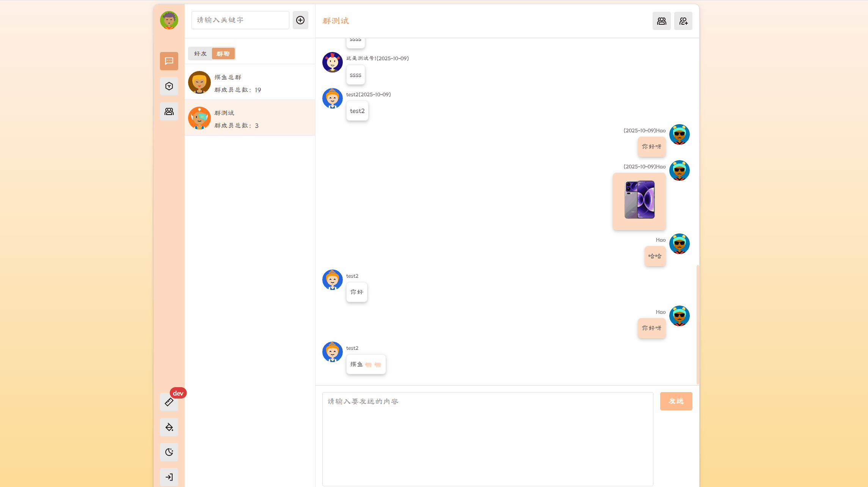Switch to the 好友 tab
868x487 pixels.
(201, 54)
